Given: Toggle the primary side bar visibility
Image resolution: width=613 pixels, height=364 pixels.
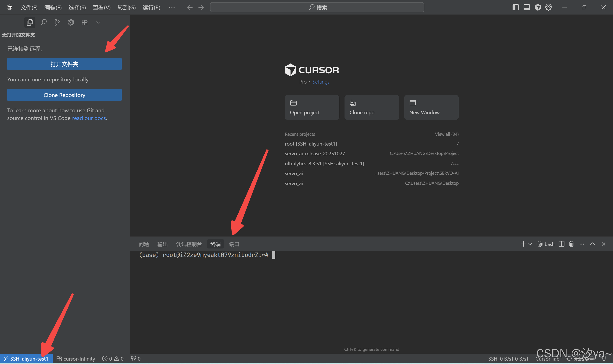Looking at the screenshot, I should [x=515, y=7].
